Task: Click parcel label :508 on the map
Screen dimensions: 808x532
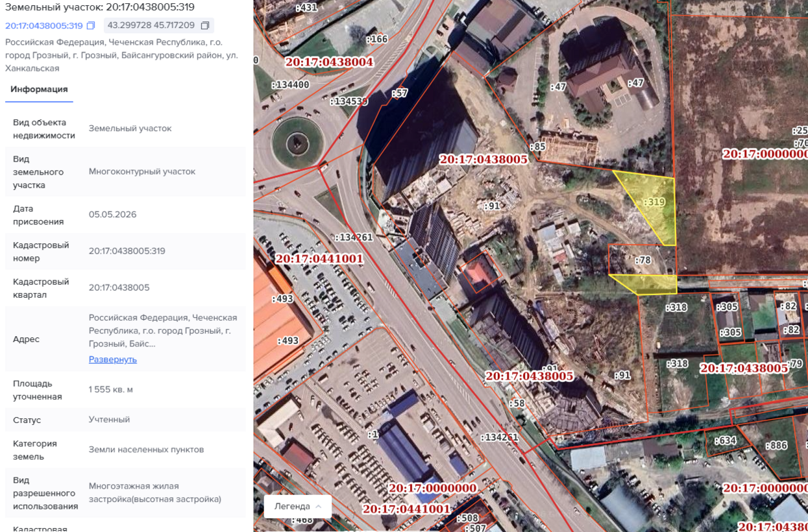Action: point(467,518)
